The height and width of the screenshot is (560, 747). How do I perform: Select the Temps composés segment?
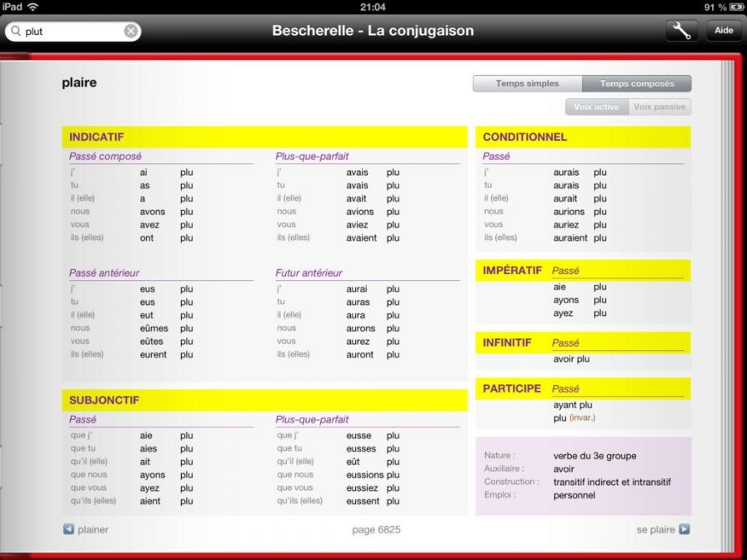[x=637, y=83]
